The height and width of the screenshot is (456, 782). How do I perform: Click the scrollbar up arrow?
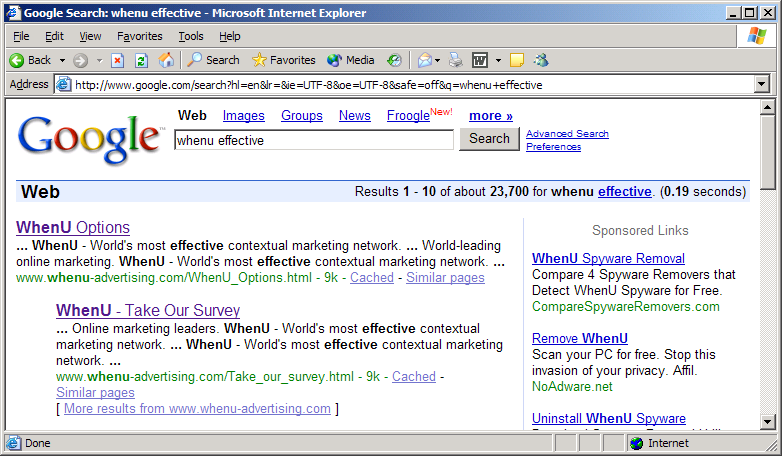(x=767, y=107)
